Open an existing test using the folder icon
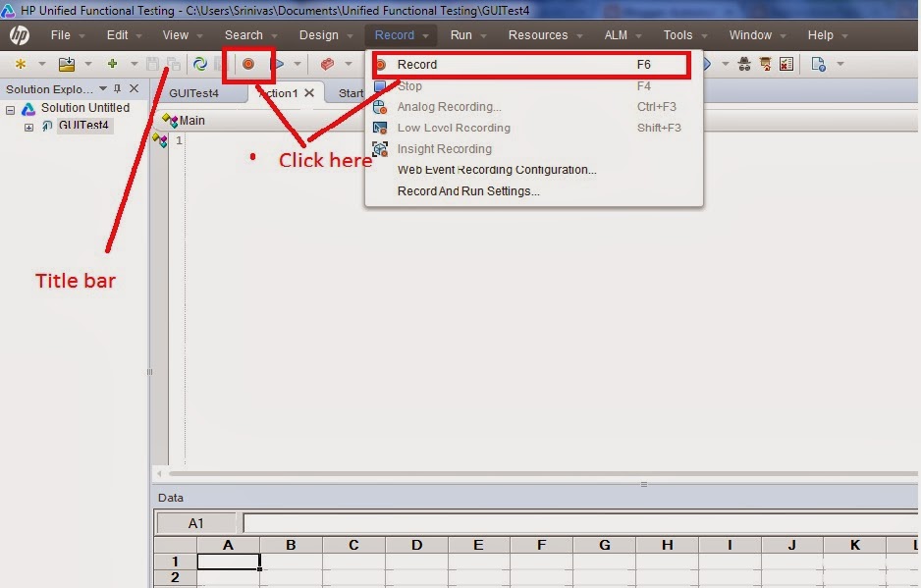 click(x=67, y=64)
